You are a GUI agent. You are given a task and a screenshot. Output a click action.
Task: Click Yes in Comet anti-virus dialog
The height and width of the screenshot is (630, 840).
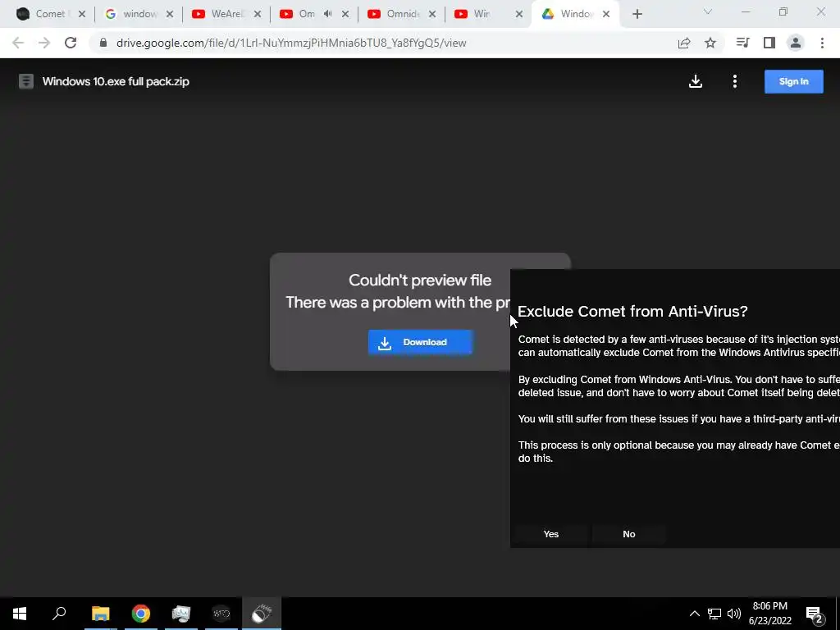pyautogui.click(x=550, y=533)
